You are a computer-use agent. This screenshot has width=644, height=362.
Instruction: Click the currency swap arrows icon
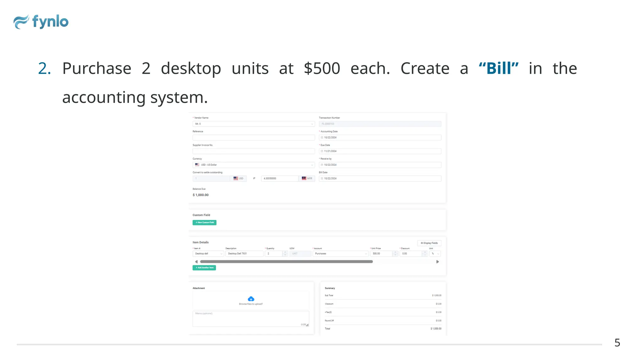coord(254,178)
